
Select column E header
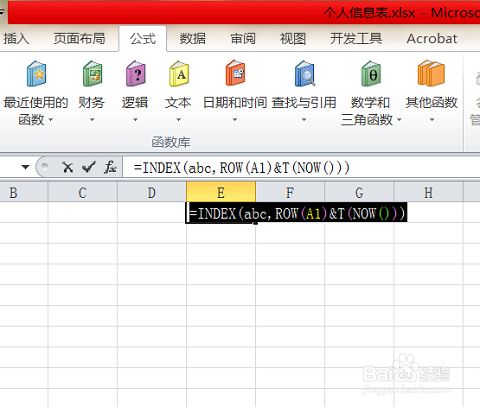221,192
